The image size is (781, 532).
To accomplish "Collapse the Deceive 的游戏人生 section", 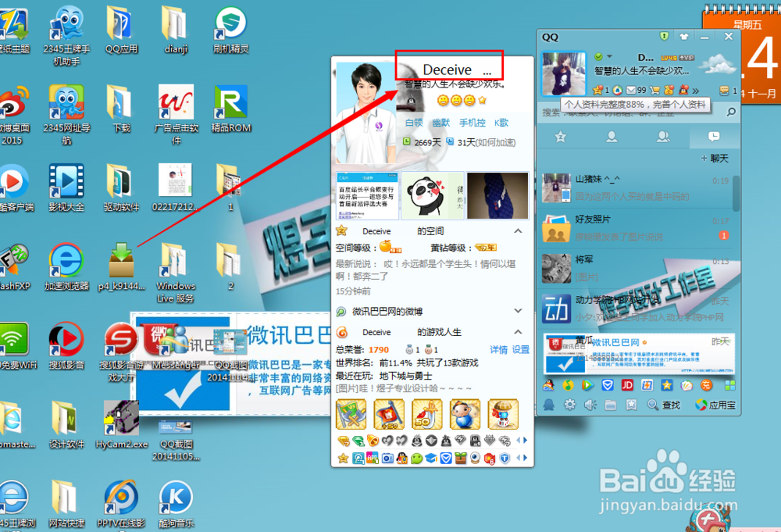I will (518, 332).
